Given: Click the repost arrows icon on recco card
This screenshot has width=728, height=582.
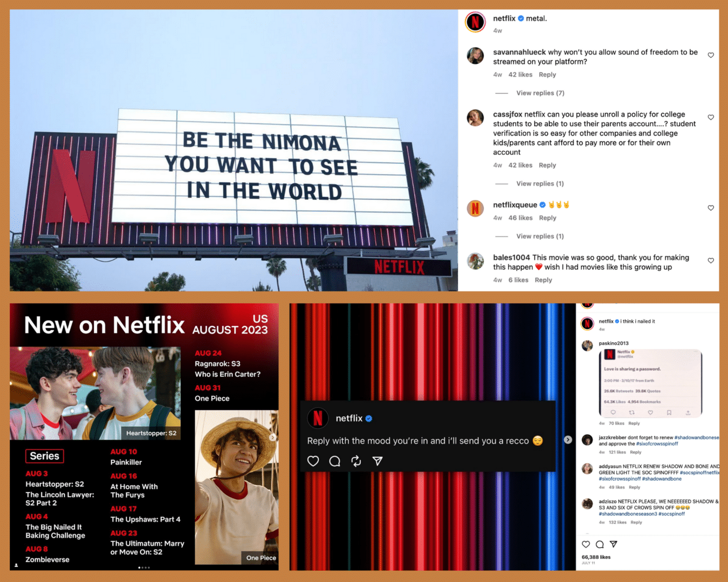Looking at the screenshot, I should click(x=356, y=461).
